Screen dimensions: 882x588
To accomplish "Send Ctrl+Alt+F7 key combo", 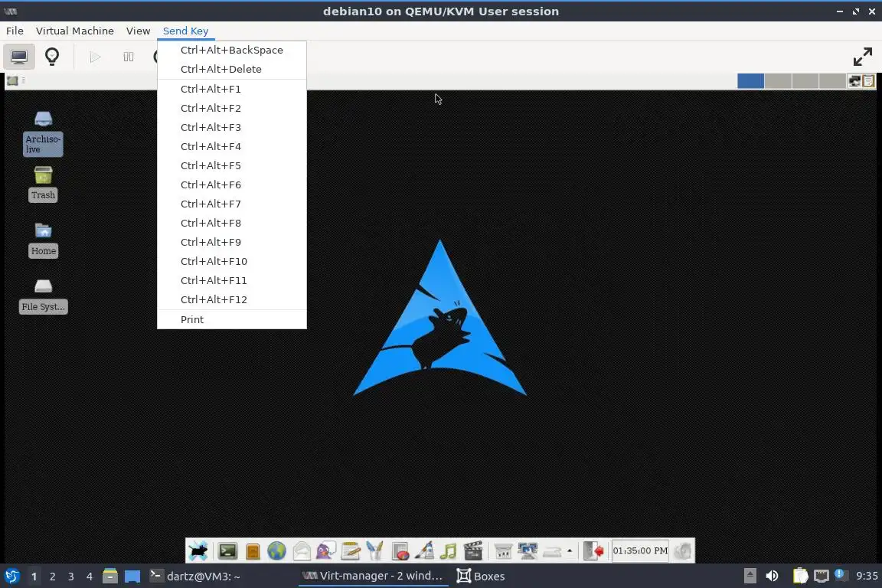I will [x=232, y=204].
